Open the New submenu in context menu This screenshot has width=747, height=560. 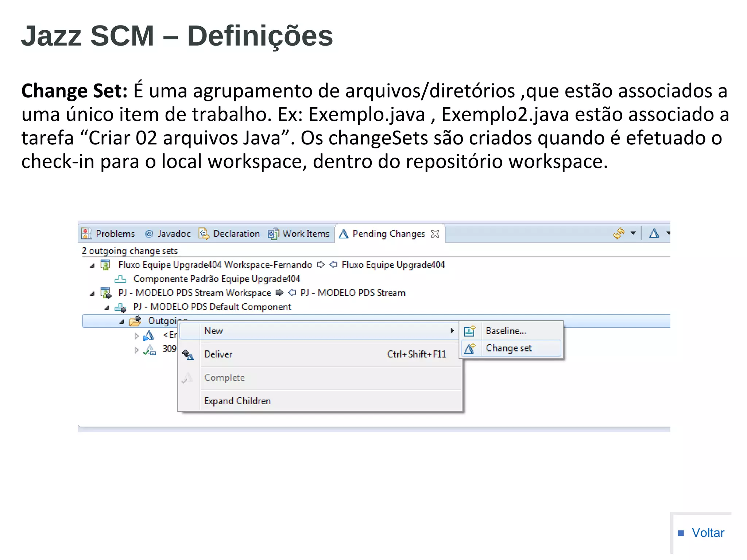tap(320, 331)
